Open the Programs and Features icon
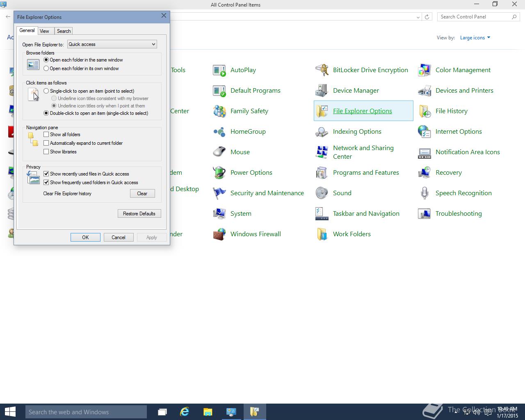The image size is (525, 420). [x=322, y=173]
